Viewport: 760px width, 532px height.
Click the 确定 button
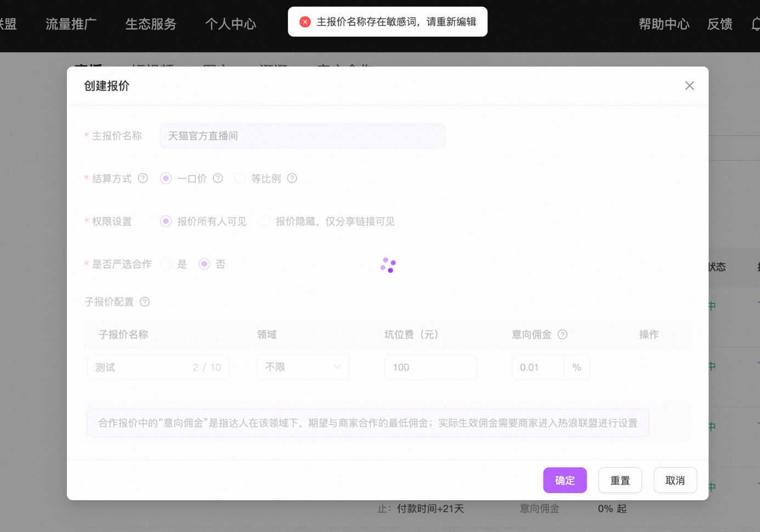[x=565, y=480]
